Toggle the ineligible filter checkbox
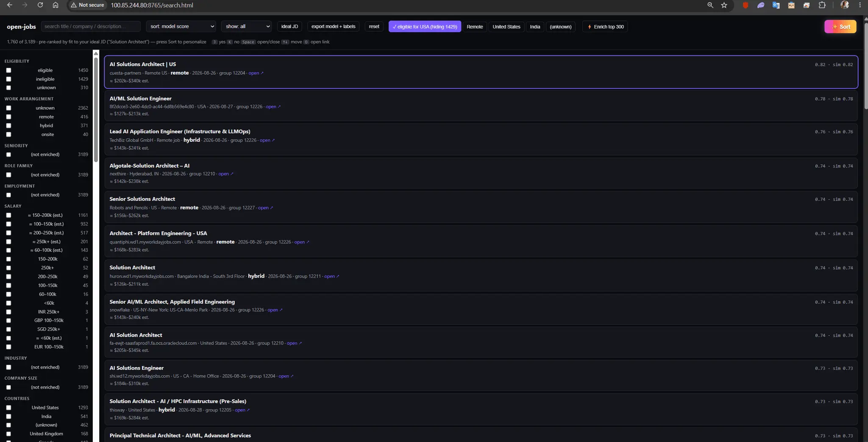Image resolution: width=868 pixels, height=442 pixels. (8, 79)
